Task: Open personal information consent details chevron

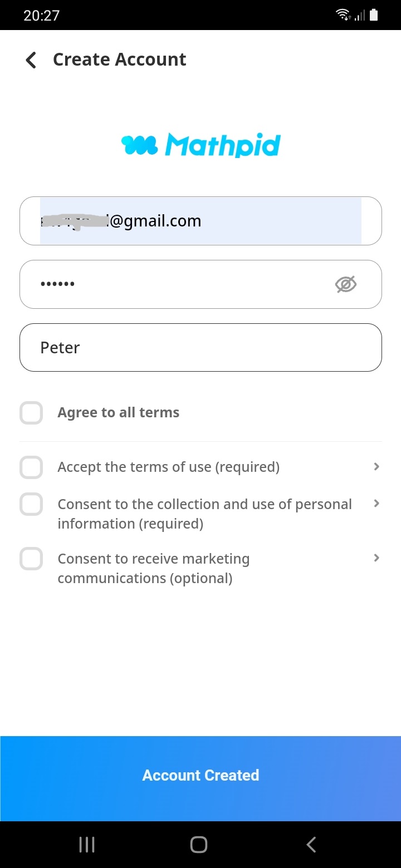Action: pyautogui.click(x=376, y=504)
